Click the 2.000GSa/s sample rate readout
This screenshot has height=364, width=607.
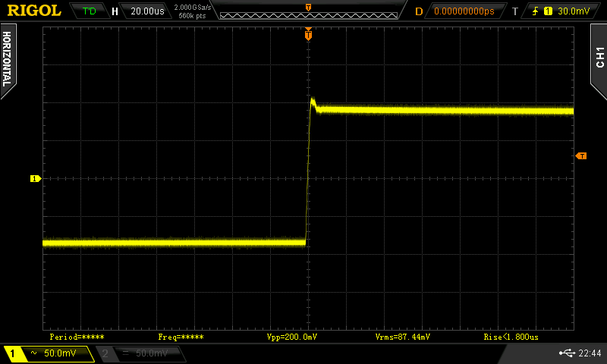(191, 8)
